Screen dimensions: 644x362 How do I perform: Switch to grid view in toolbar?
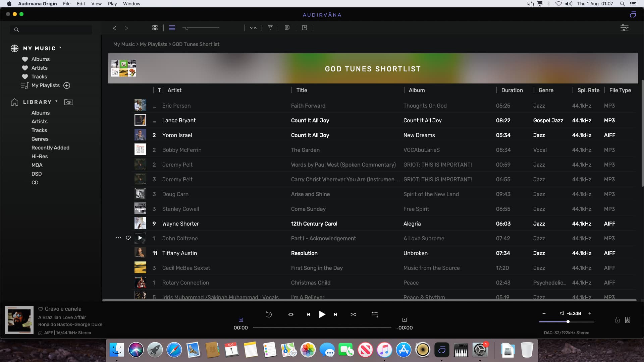[155, 28]
